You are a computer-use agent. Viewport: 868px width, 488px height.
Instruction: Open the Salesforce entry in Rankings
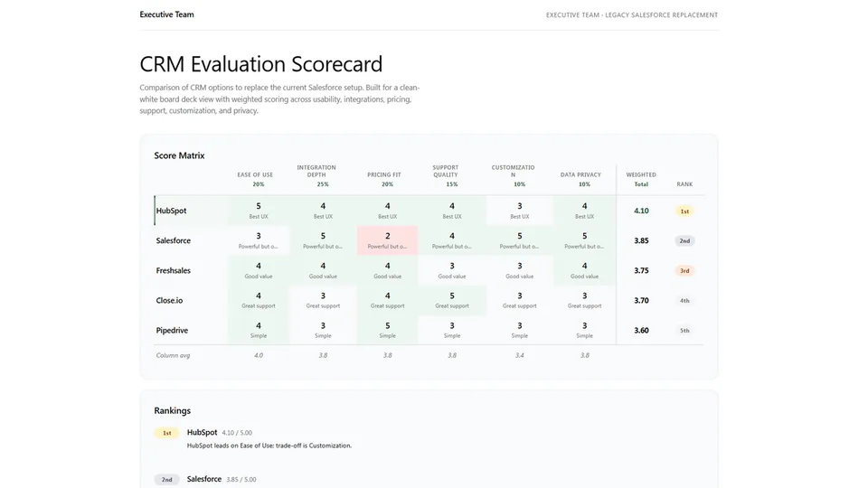tap(204, 479)
